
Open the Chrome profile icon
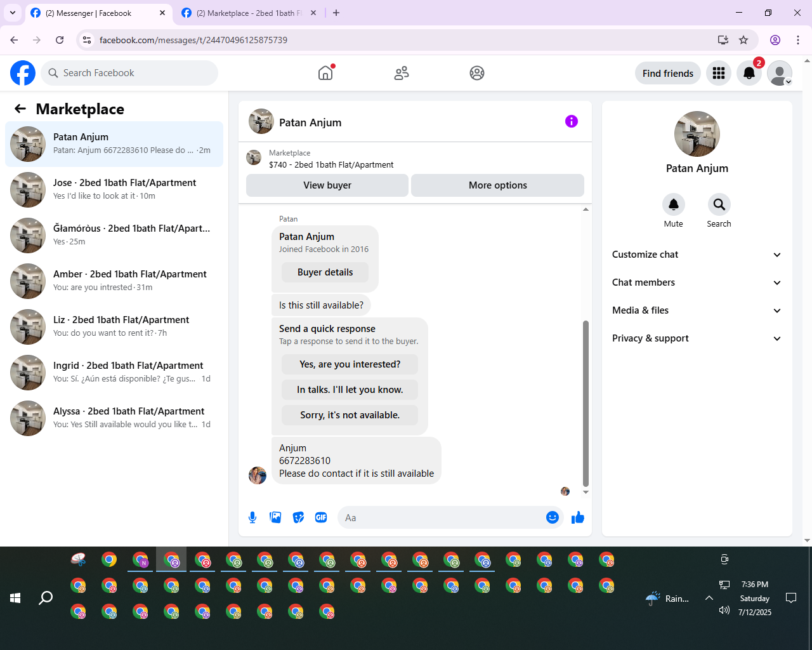coord(775,40)
